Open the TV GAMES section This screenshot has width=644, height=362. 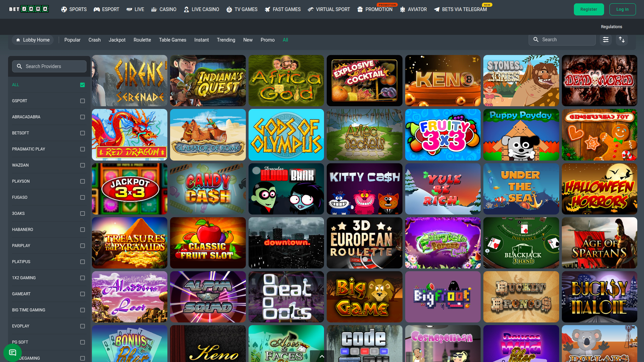pyautogui.click(x=242, y=9)
